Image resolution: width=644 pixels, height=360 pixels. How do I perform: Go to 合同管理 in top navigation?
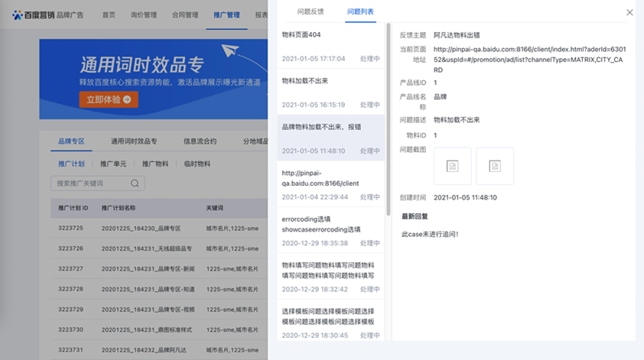184,15
